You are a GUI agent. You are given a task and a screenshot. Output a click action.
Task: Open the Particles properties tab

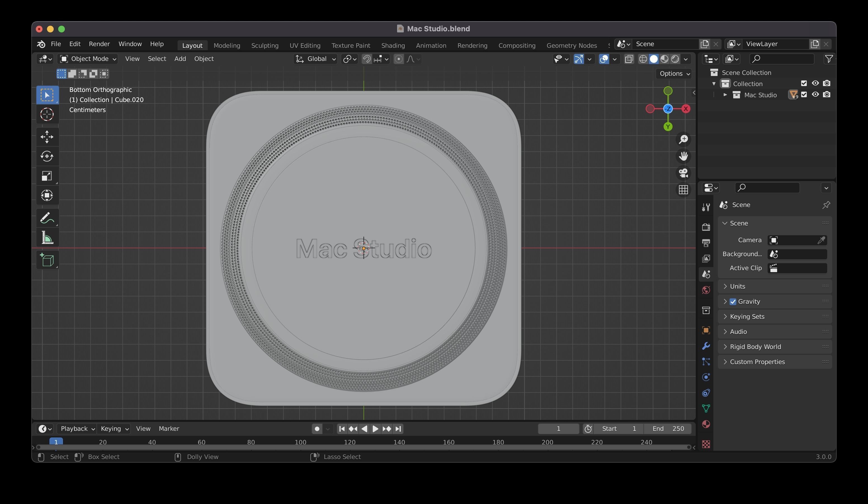click(x=706, y=362)
